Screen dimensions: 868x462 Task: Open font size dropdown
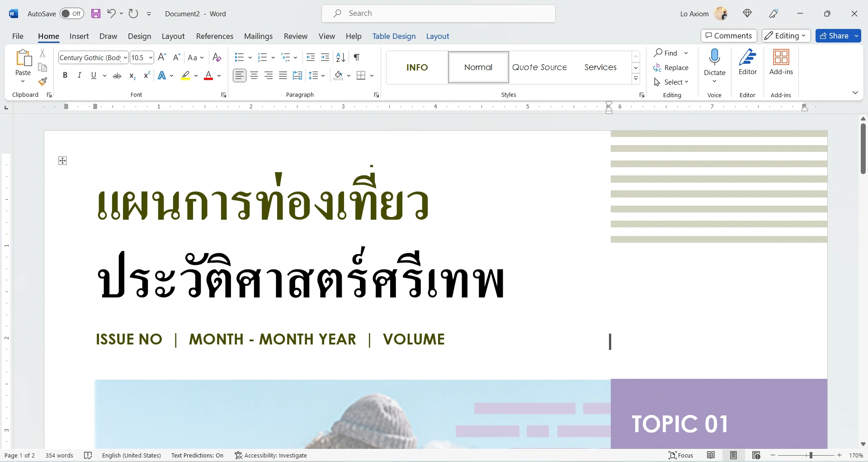pyautogui.click(x=151, y=58)
